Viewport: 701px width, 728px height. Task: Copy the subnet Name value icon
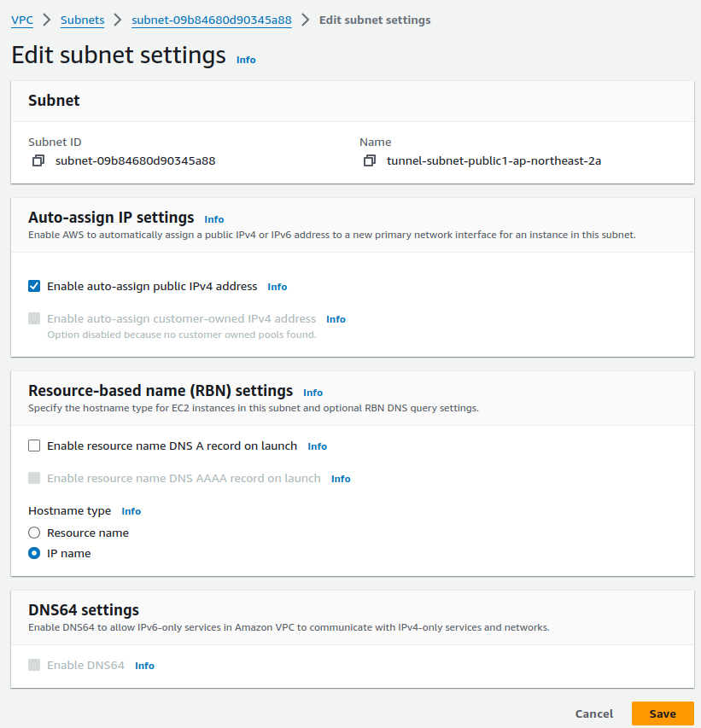point(369,160)
